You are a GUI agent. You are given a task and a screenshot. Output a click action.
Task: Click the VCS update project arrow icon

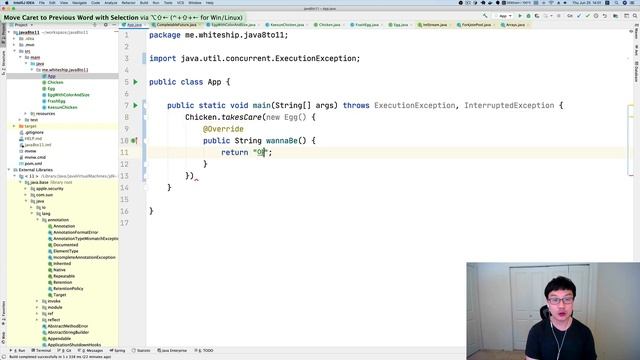[x=579, y=16]
